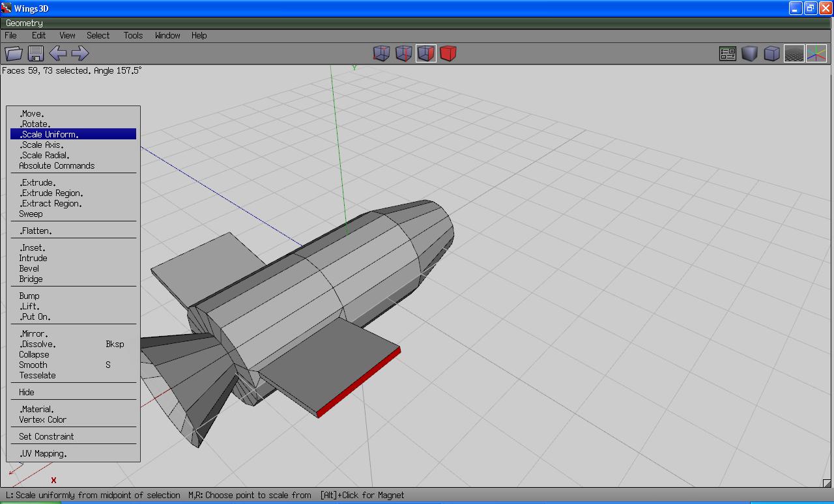834x504 pixels.
Task: Switch to body selection mode red cube
Action: tap(448, 53)
